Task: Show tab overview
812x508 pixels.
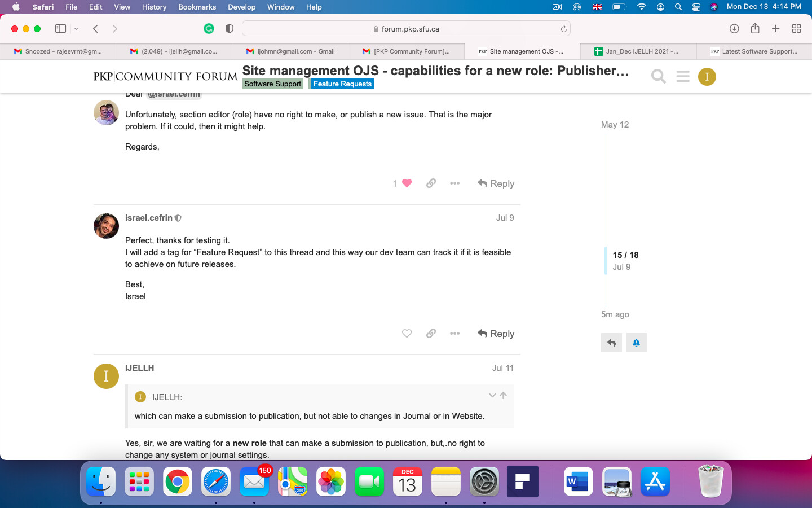Action: coord(797,28)
